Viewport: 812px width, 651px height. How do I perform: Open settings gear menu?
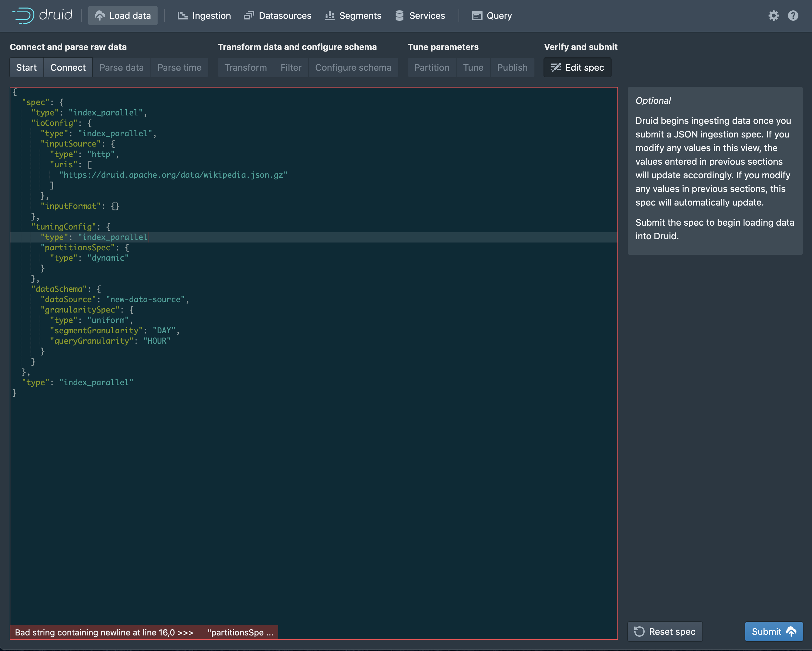(x=774, y=16)
